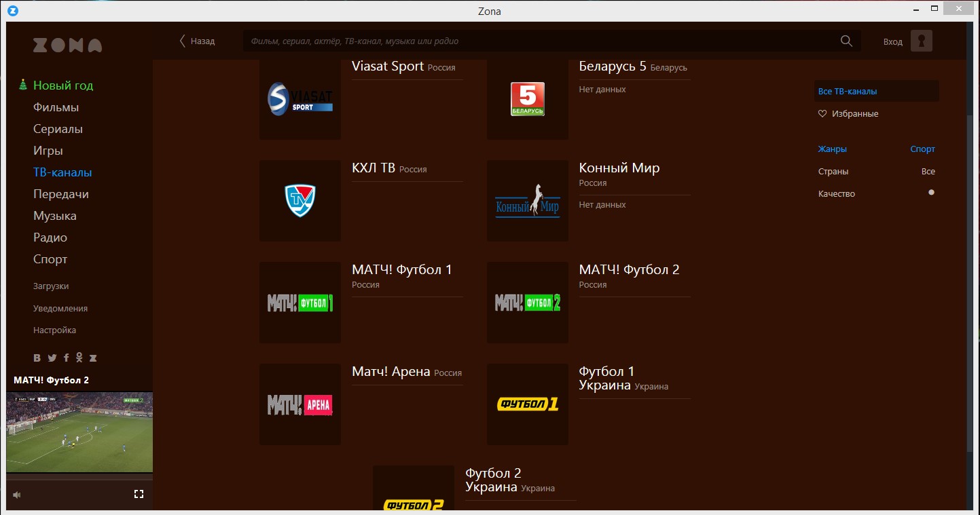Expand mini player to fullscreen
This screenshot has width=980, height=515.
tap(139, 494)
